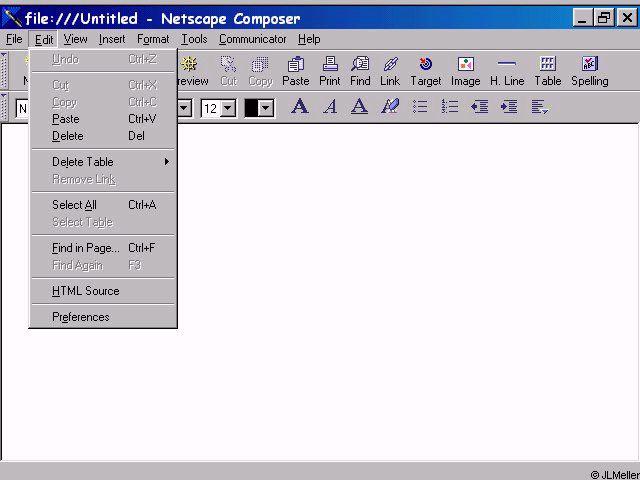
Task: Choose Paste from the Edit menu
Action: [x=103, y=119]
